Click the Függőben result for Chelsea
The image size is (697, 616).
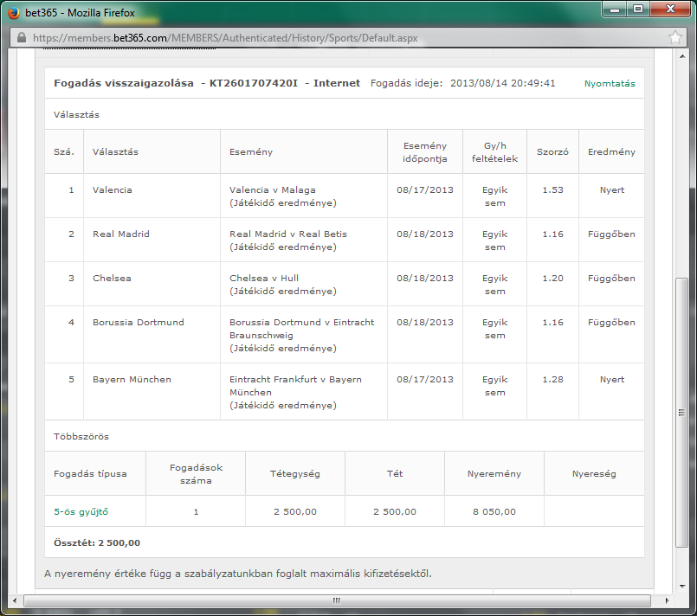611,279
